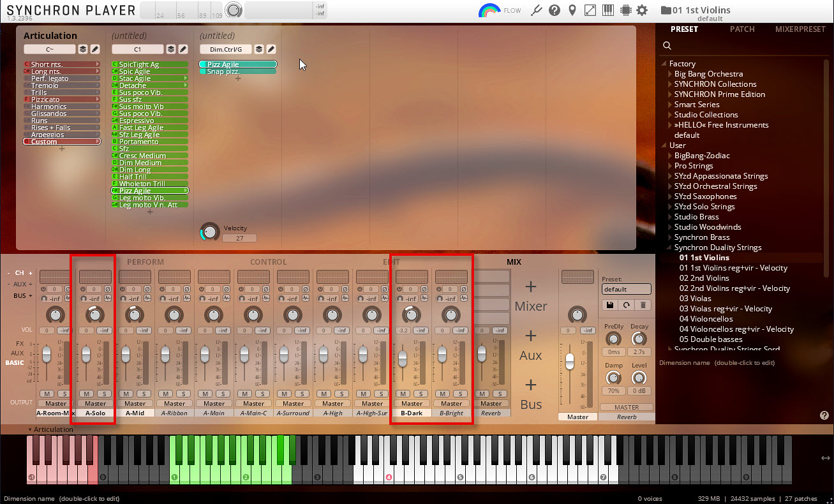Screen dimensions: 834x504
Task: Open the A-Solo channel's Master output dropdown
Action: click(95, 403)
